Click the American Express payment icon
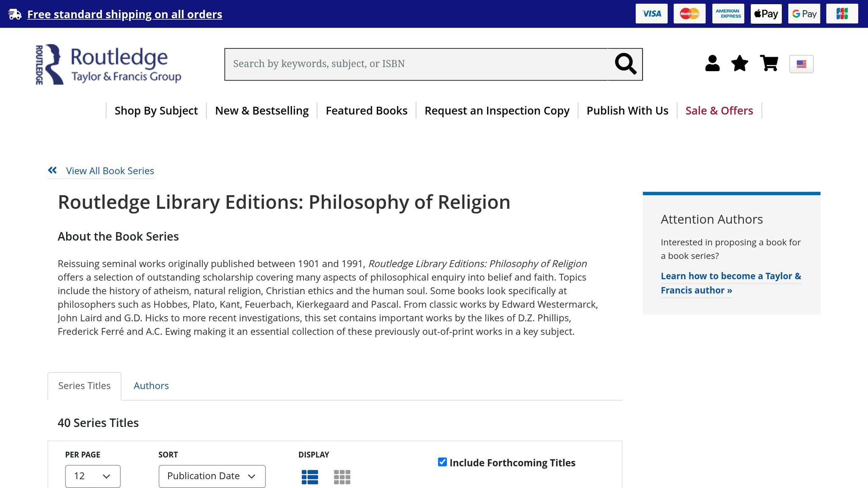This screenshot has width=868, height=488. pos(728,14)
